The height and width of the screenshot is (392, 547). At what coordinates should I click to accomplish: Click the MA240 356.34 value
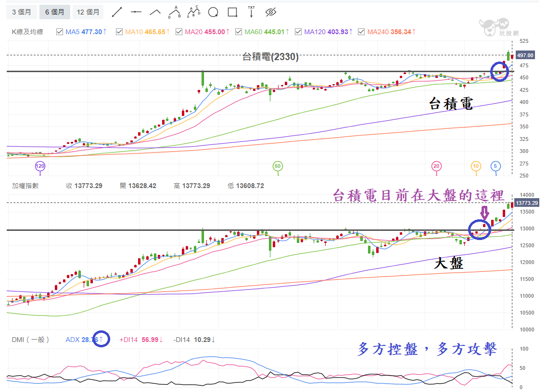pyautogui.click(x=392, y=32)
